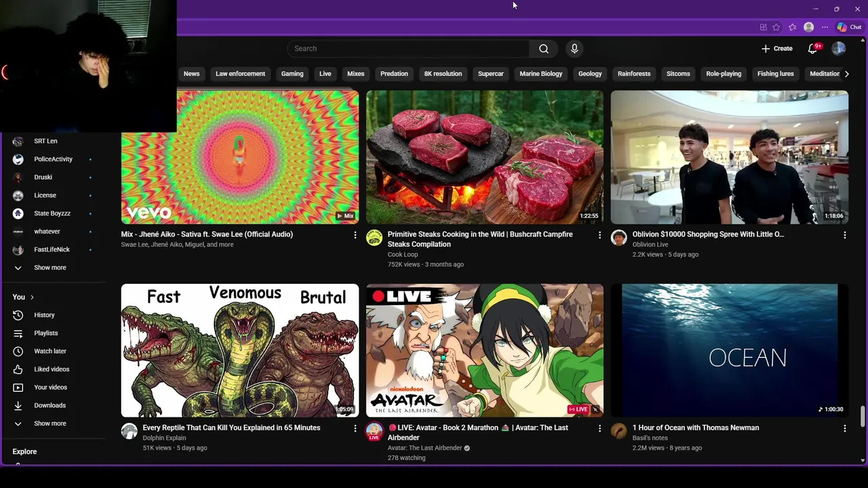868x488 pixels.
Task: Open the Basil's notes channel avatar
Action: coord(618,431)
